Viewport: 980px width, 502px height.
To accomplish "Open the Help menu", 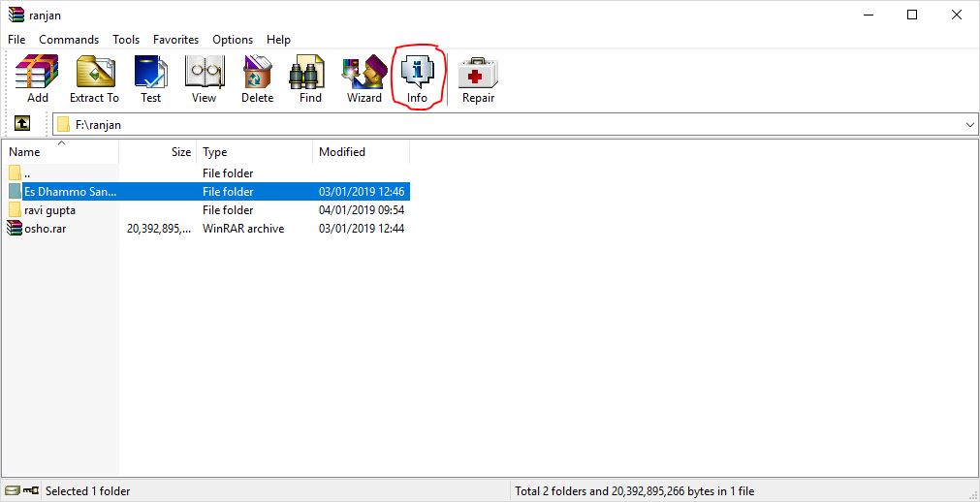I will [278, 40].
